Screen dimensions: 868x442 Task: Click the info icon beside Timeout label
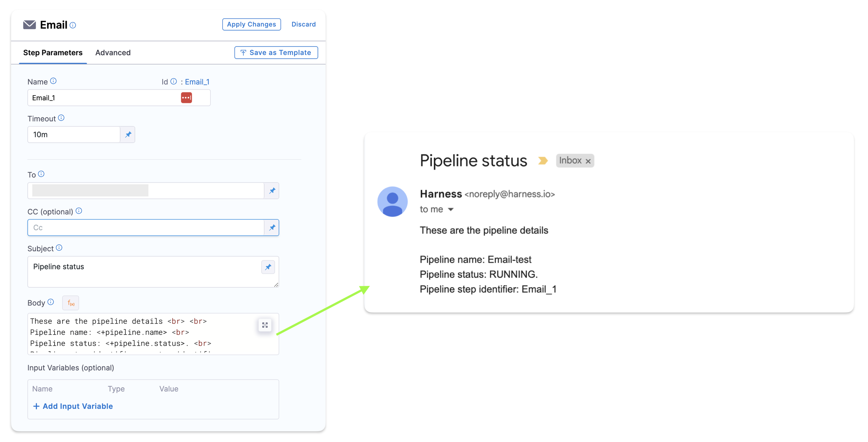tap(61, 118)
